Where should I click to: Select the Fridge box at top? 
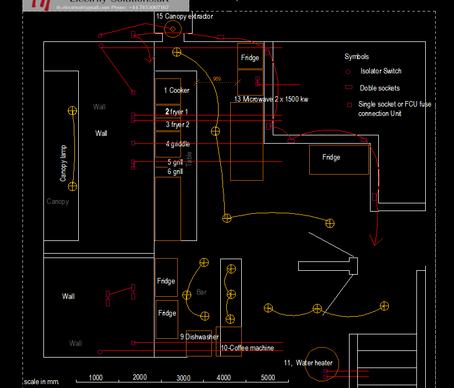pyautogui.click(x=250, y=56)
